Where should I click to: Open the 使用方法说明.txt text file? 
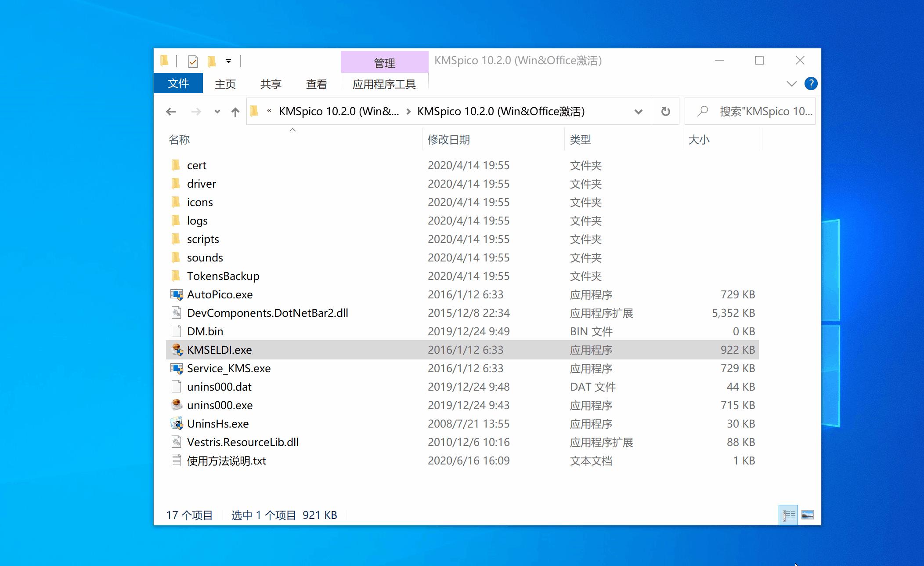pyautogui.click(x=227, y=461)
